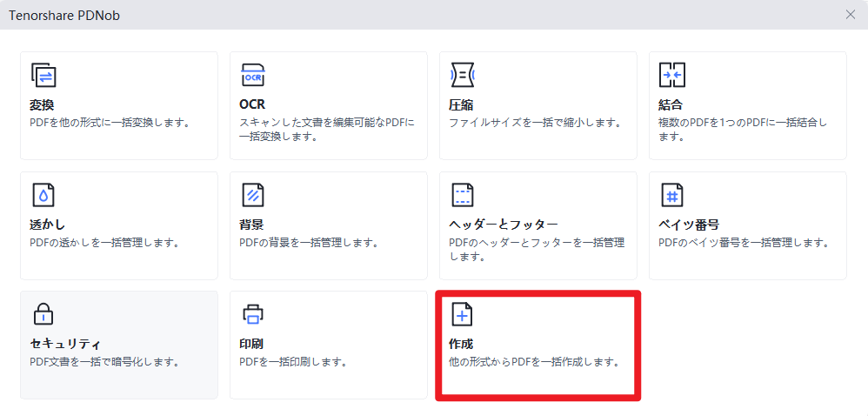The height and width of the screenshot is (416, 868).
Task: Select the 結合 heading
Action: tap(671, 105)
